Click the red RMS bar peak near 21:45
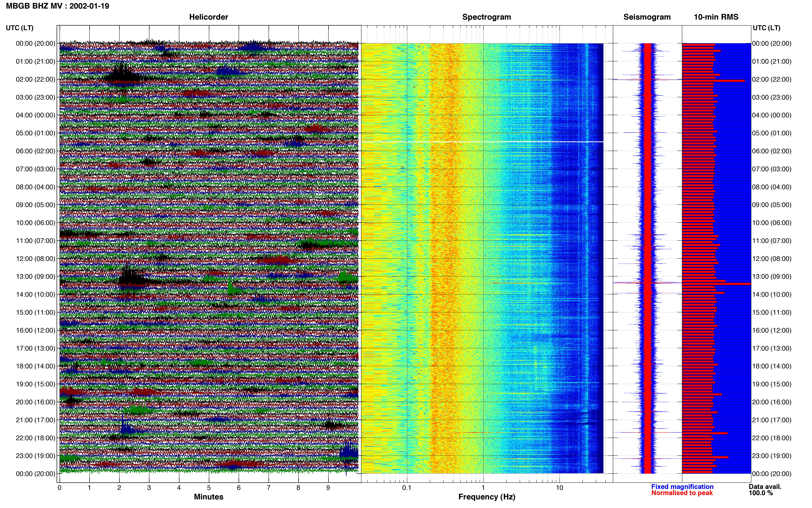 tap(705, 433)
